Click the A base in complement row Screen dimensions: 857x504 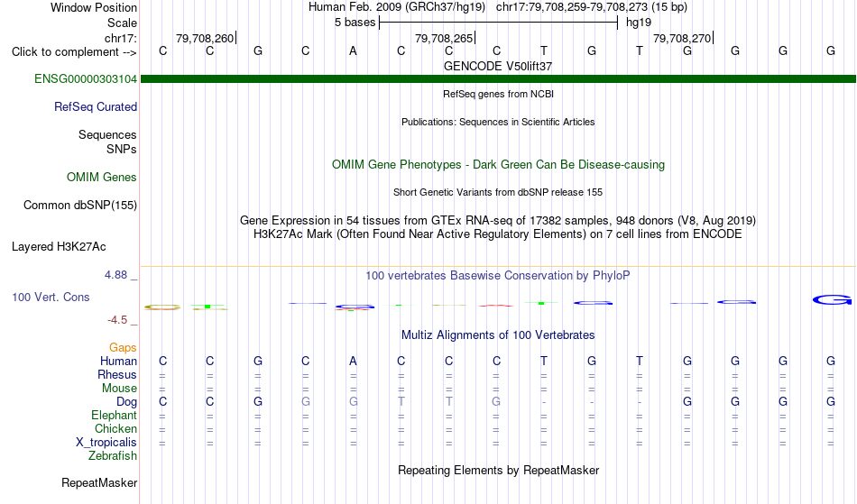[353, 51]
